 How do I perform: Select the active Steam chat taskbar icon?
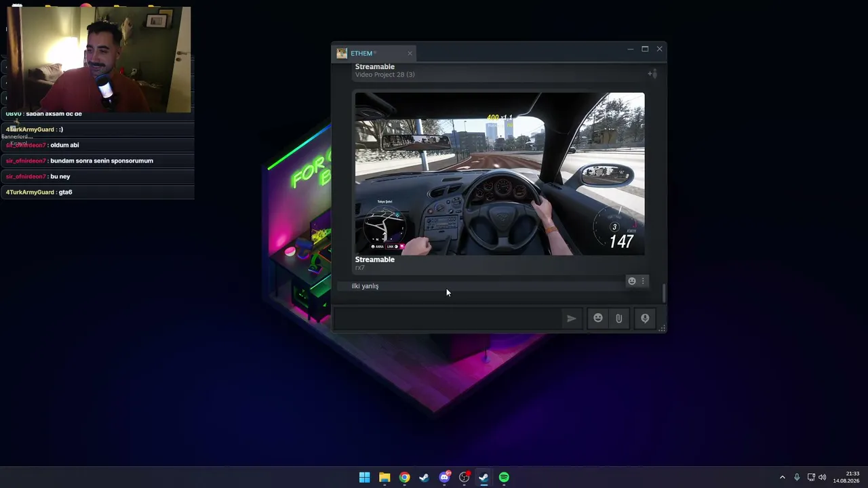[x=484, y=477]
